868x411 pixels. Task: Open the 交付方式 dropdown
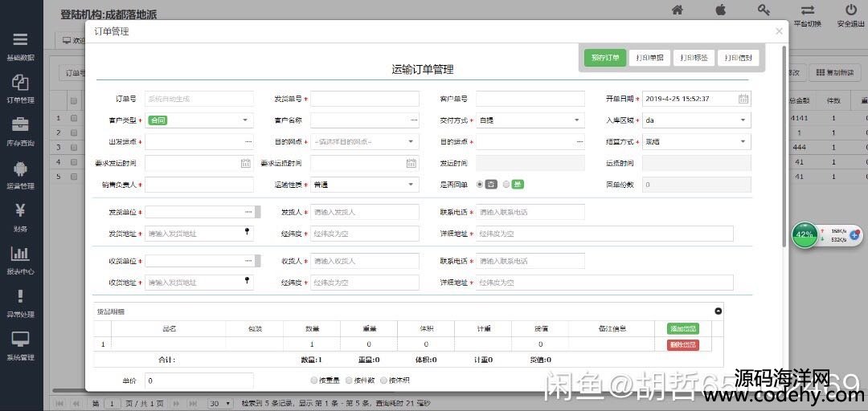[x=576, y=120]
